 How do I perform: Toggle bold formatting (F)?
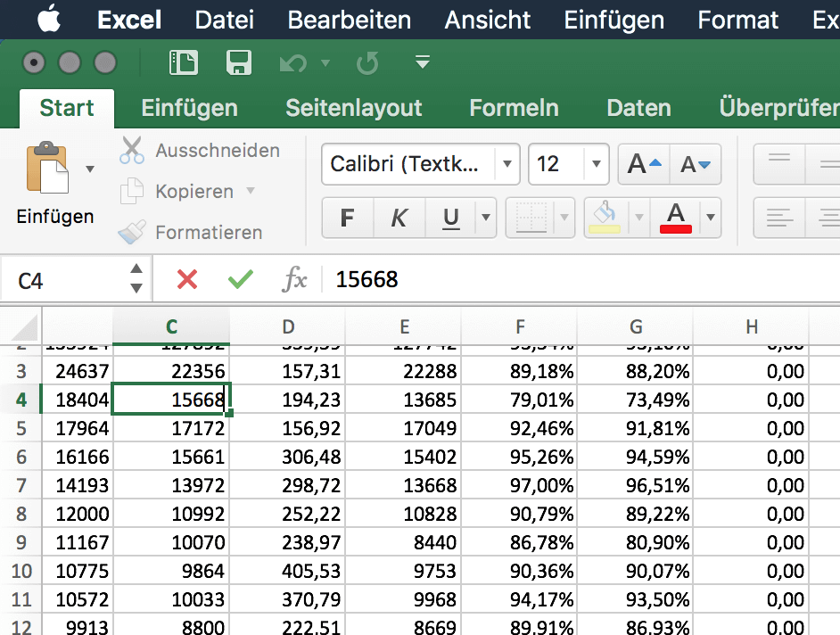[x=347, y=218]
